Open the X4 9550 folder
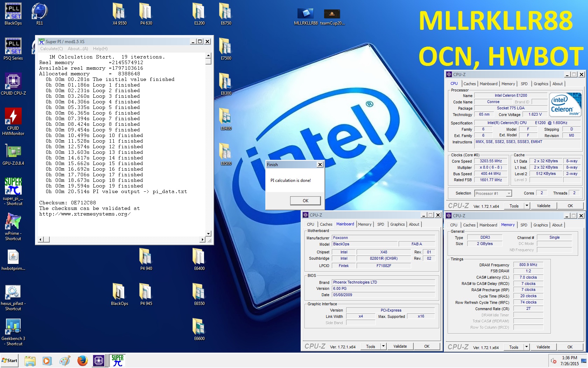 (119, 14)
